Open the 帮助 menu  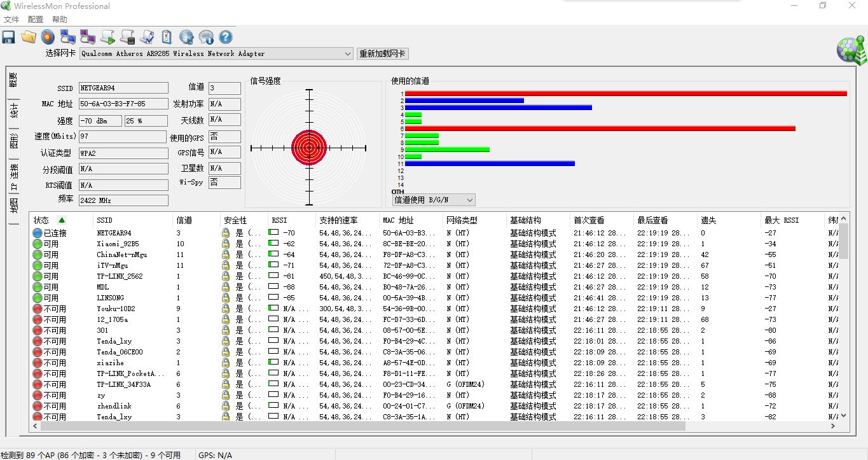[x=60, y=20]
